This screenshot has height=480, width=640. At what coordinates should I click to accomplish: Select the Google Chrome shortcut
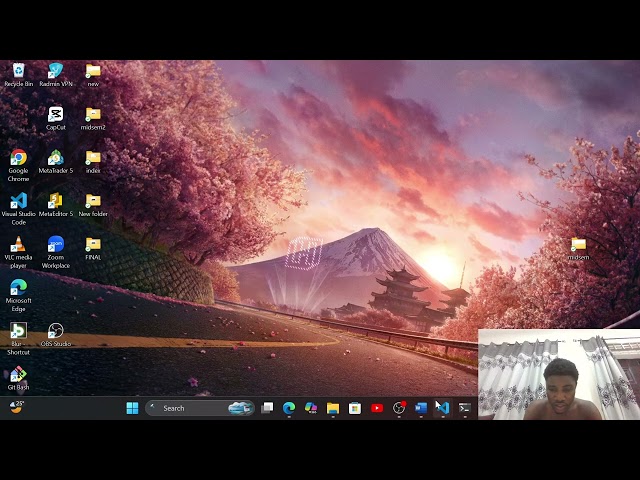click(x=18, y=165)
